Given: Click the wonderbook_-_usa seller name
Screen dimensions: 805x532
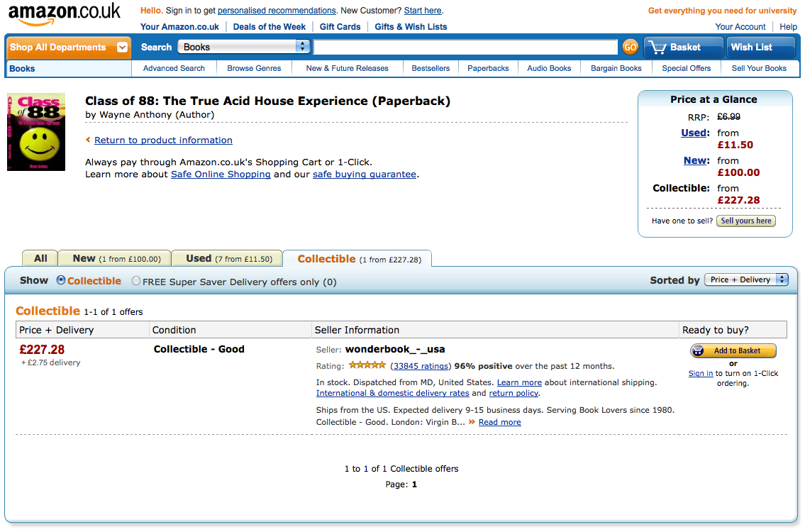Looking at the screenshot, I should point(395,349).
